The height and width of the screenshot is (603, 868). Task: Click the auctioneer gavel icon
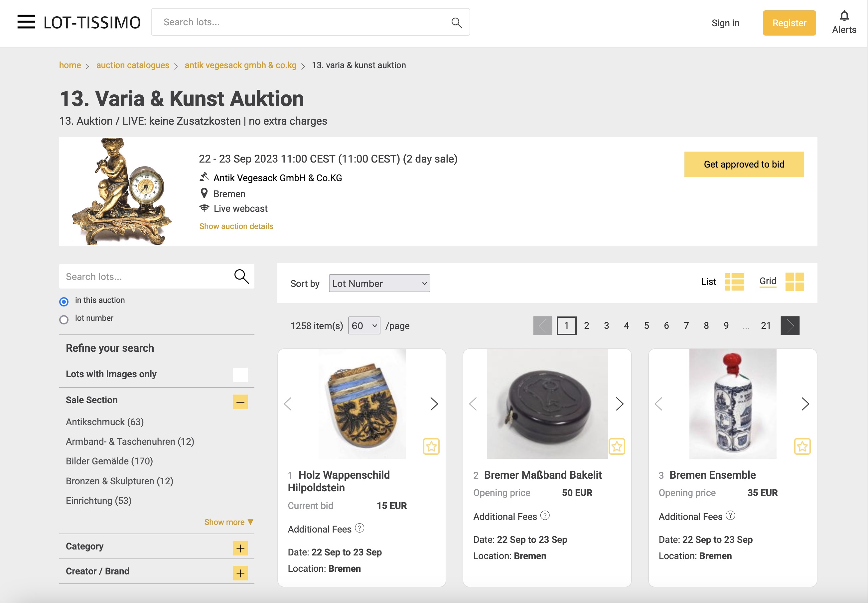coord(204,177)
